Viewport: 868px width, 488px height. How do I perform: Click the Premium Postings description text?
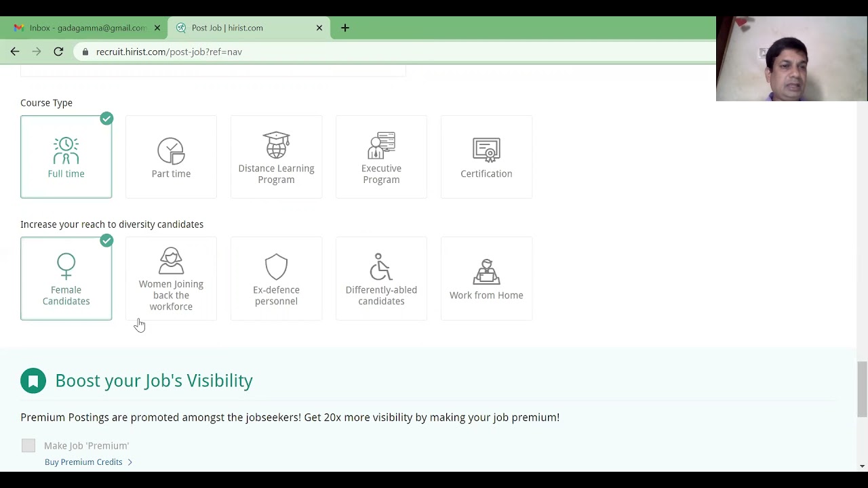pos(290,418)
